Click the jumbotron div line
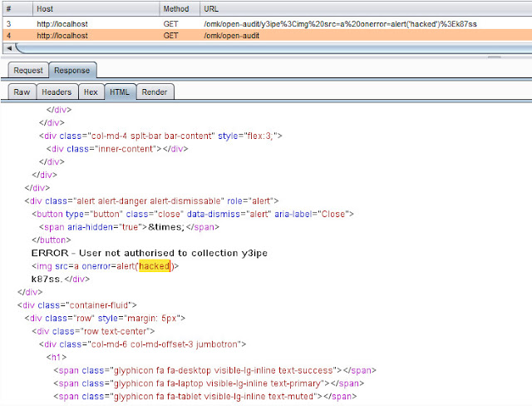Image resolution: width=532 pixels, height=406 pixels. point(142,344)
